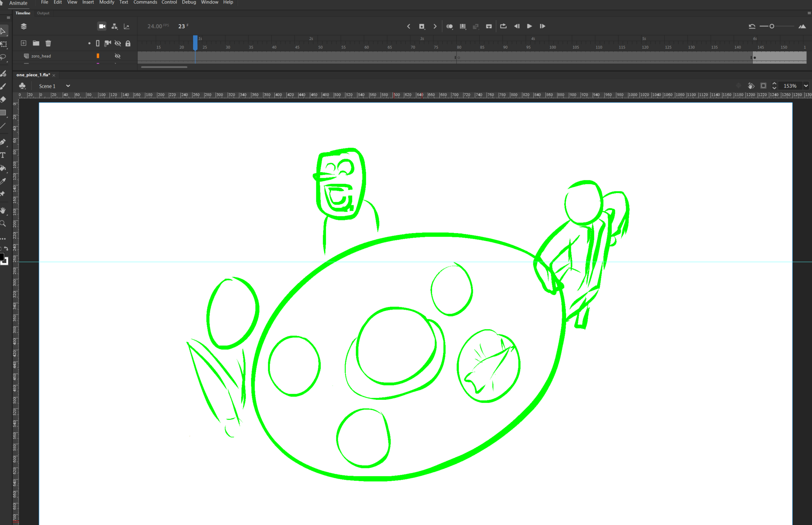Open the stage zoom percentage dropdown
The height and width of the screenshot is (525, 812).
pyautogui.click(x=806, y=86)
